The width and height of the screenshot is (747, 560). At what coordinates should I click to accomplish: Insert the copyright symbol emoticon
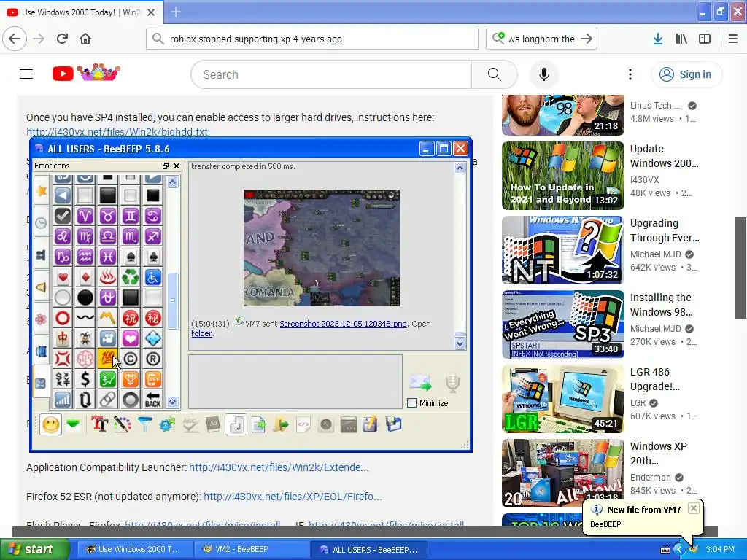coord(130,359)
